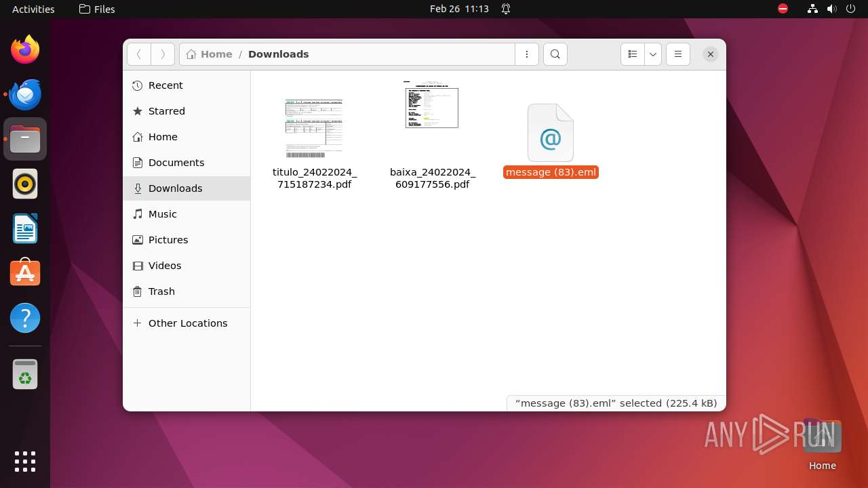This screenshot has width=868, height=488.
Task: Open Documents in the sidebar
Action: click(186, 163)
